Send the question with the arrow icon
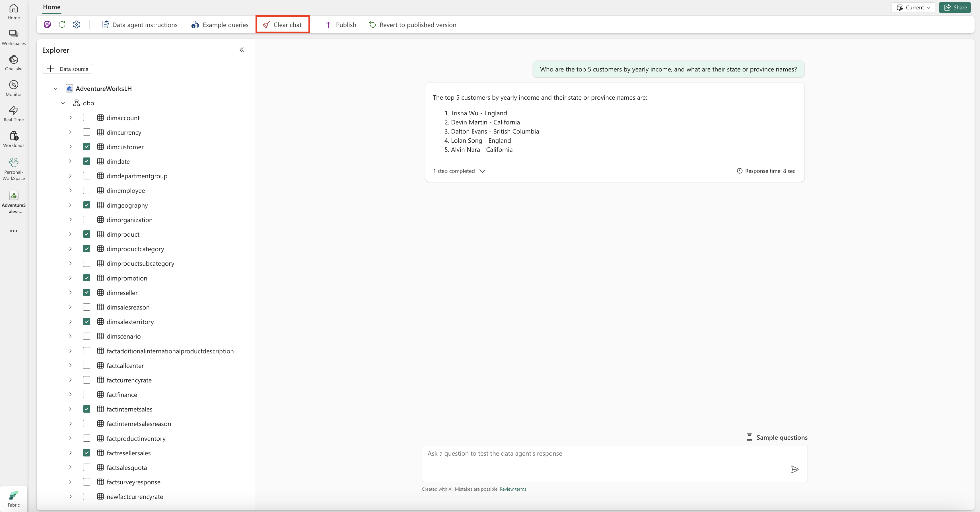This screenshot has height=512, width=980. pyautogui.click(x=795, y=469)
